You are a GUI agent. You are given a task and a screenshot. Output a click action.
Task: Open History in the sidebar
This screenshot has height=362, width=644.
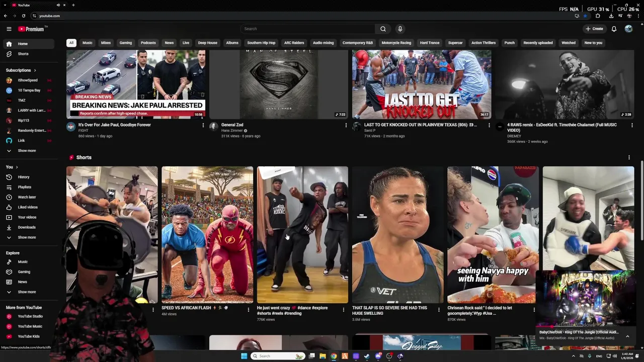coord(28,177)
